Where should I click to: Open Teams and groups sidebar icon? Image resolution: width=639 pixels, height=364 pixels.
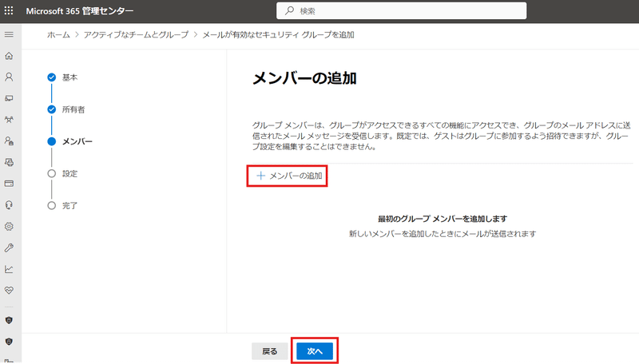pyautogui.click(x=9, y=120)
